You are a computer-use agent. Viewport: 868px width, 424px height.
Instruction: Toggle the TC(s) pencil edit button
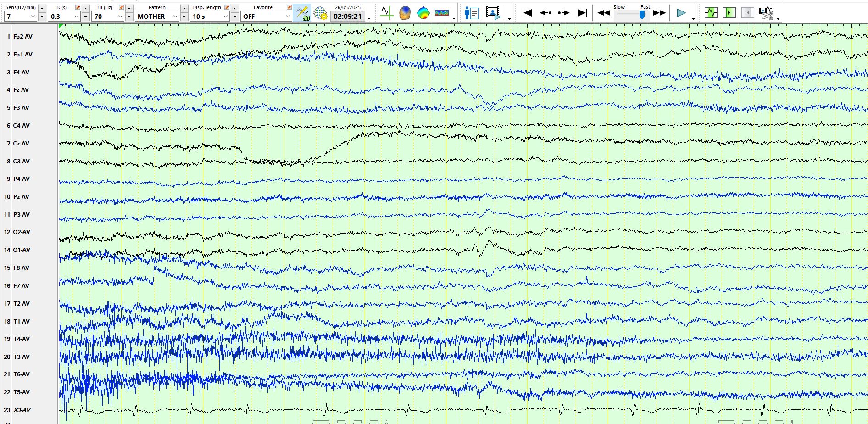tap(78, 7)
